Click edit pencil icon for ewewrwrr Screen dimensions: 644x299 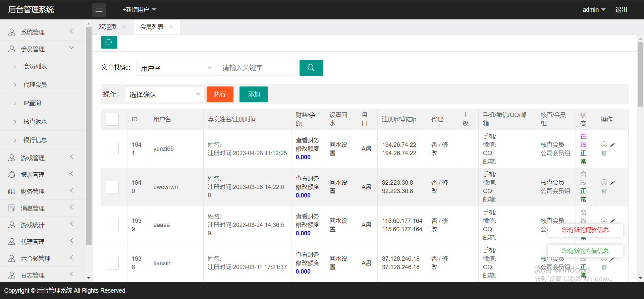coord(612,183)
